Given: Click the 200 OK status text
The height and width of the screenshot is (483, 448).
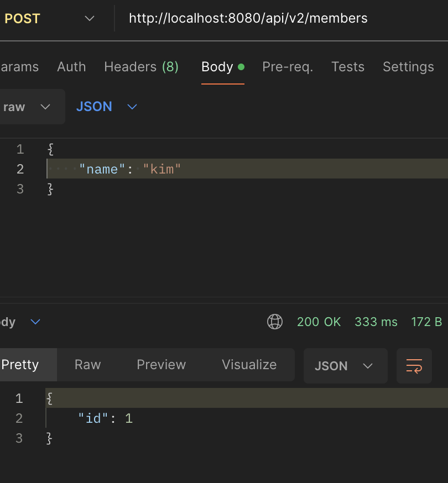Looking at the screenshot, I should coord(319,322).
